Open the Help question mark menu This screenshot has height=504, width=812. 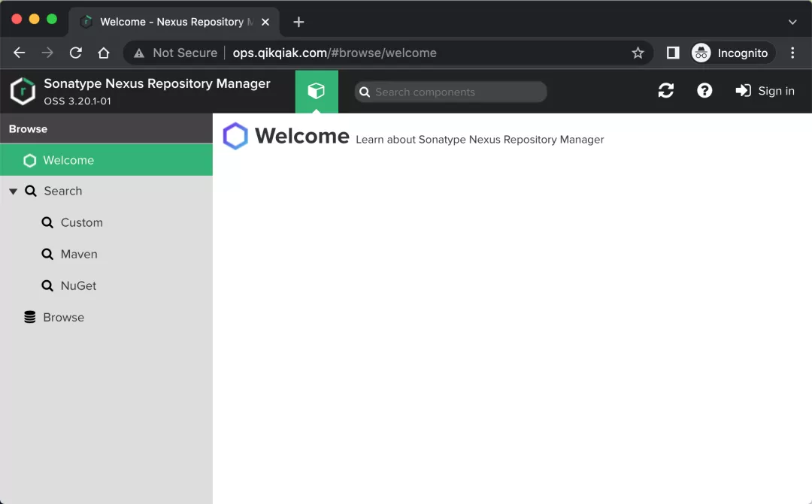[x=704, y=91]
